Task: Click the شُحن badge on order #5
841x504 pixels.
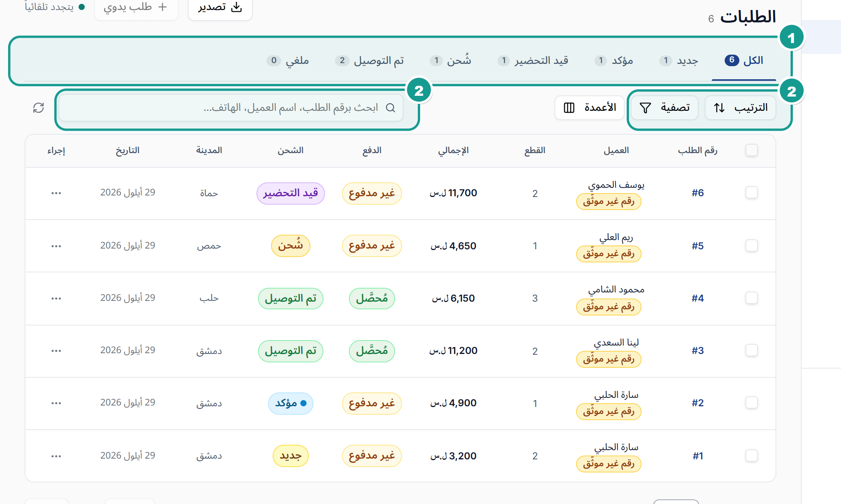Action: (291, 245)
